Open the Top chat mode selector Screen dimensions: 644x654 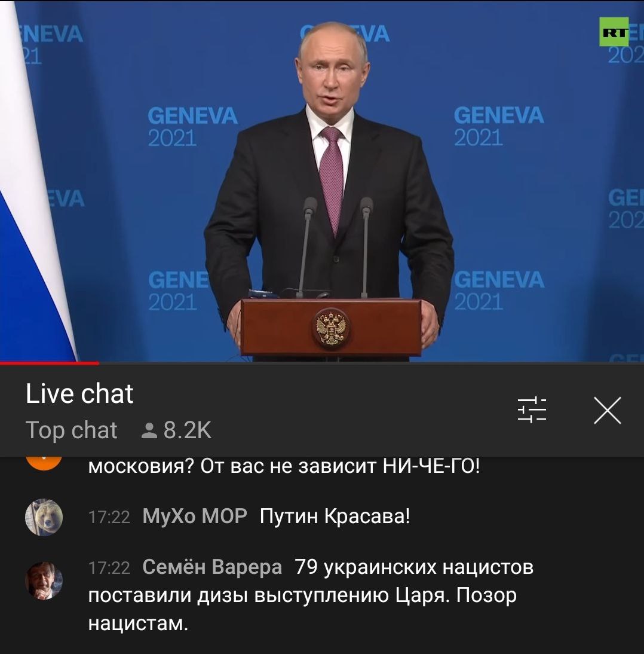71,430
